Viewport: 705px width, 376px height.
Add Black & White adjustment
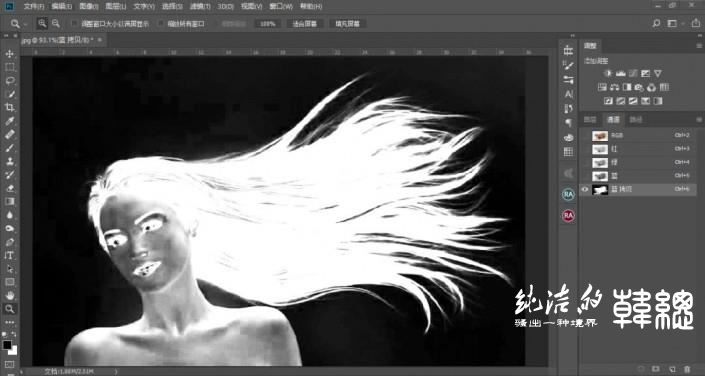(x=627, y=87)
